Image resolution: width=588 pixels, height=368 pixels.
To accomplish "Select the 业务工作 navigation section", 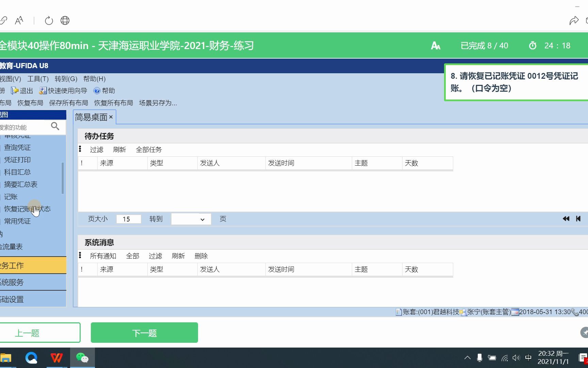I will click(33, 265).
